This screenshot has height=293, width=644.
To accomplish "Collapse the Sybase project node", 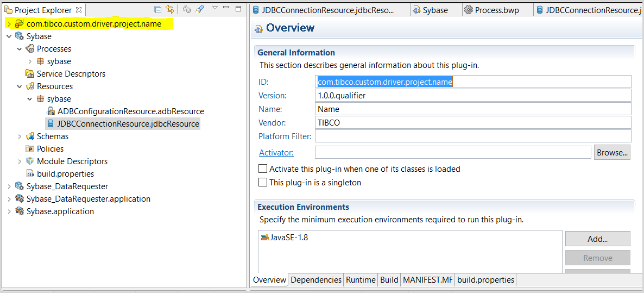I will (9, 36).
